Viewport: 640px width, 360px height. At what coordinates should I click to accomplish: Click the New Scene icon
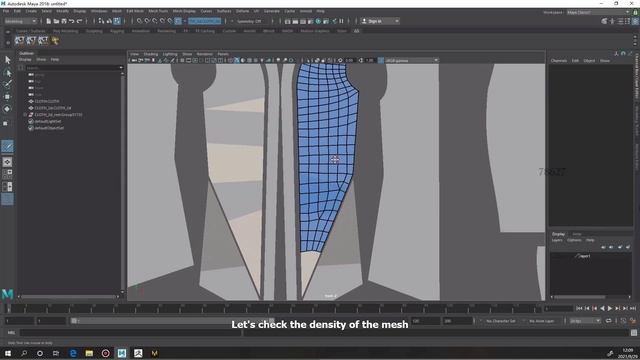(x=49, y=21)
